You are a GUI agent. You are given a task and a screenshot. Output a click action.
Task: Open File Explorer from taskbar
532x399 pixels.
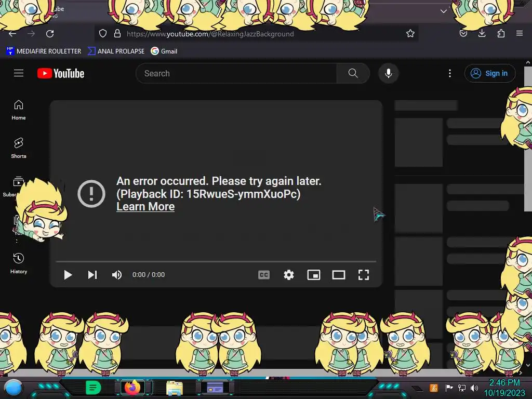click(175, 388)
